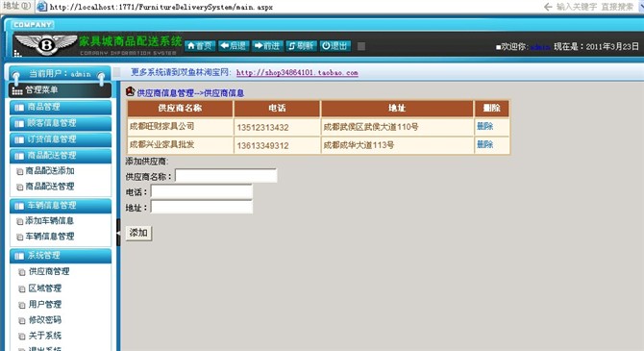Select phone cell 13512313432
The image size is (644, 351).
(277, 127)
